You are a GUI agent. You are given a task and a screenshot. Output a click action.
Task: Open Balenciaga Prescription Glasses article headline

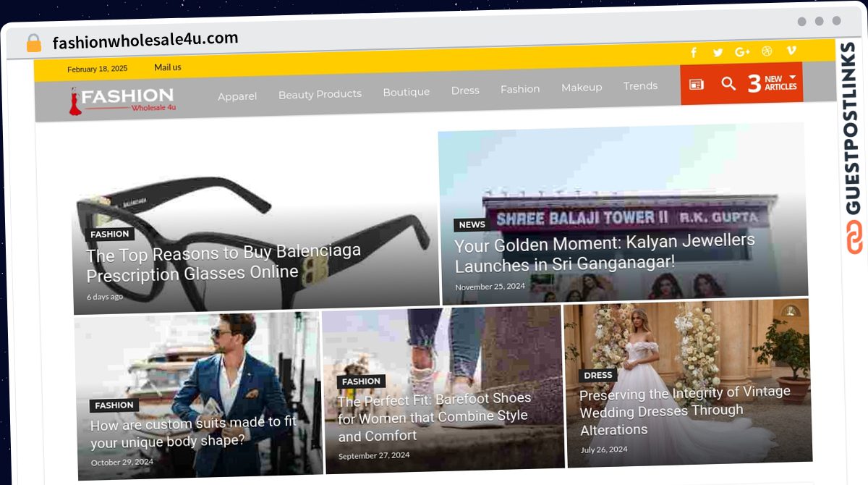(223, 263)
